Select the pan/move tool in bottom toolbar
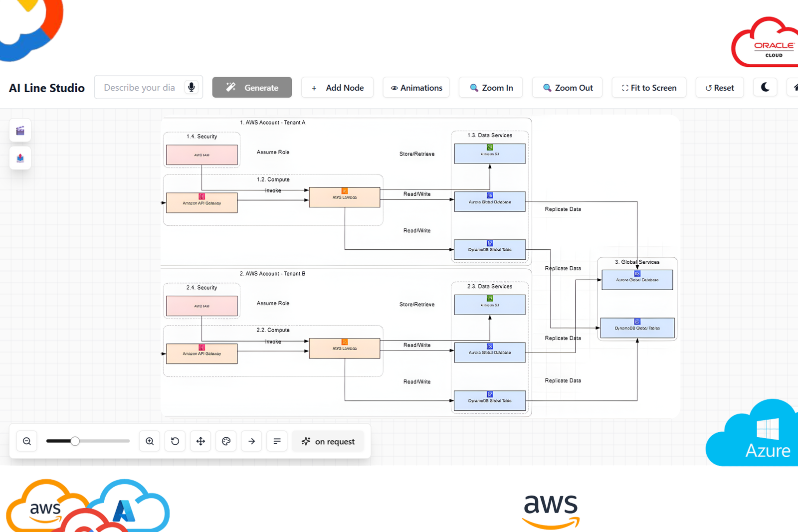798x532 pixels. [x=200, y=441]
